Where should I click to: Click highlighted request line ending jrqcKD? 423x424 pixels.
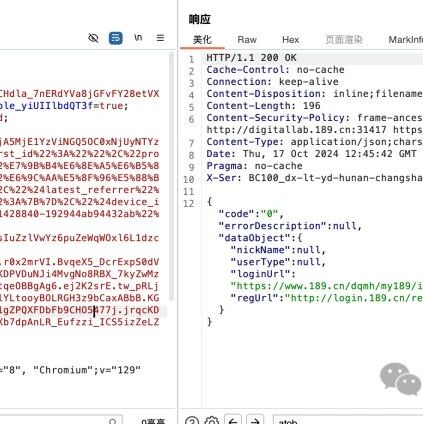[x=79, y=310]
